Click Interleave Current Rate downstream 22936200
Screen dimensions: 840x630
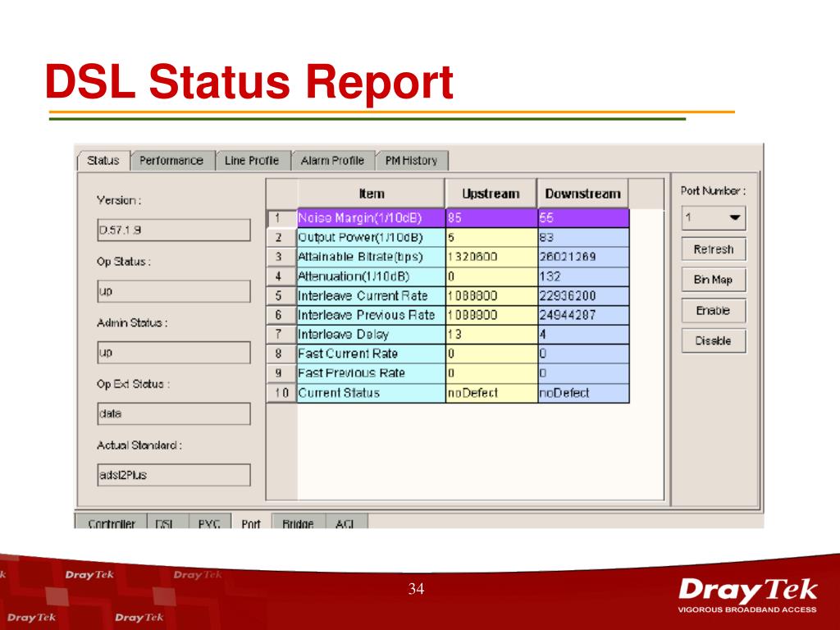pyautogui.click(x=583, y=295)
